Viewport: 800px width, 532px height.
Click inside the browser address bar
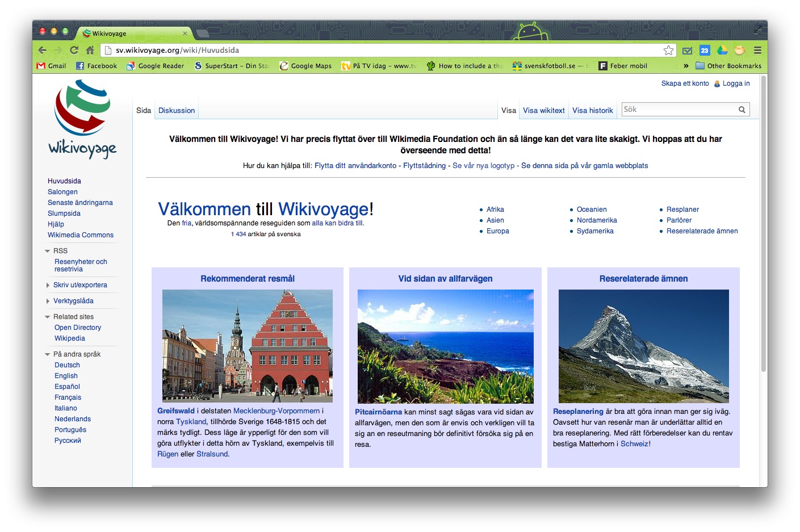point(284,50)
